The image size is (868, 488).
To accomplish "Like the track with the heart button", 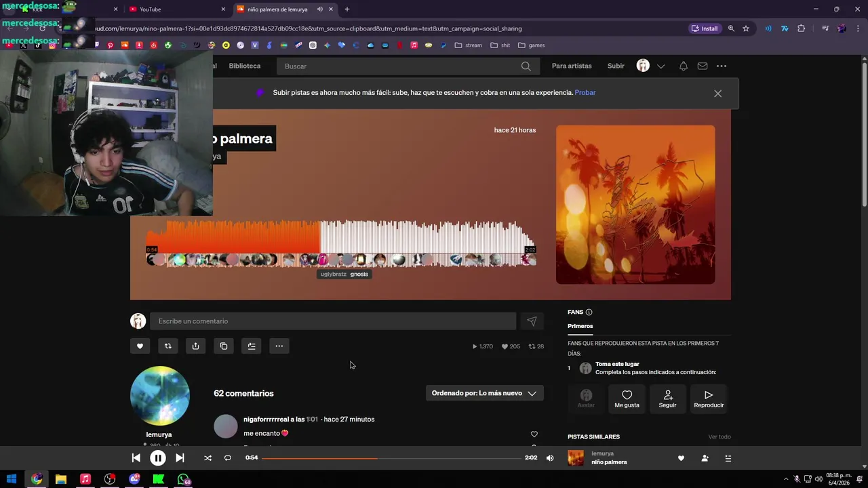I will [x=140, y=346].
